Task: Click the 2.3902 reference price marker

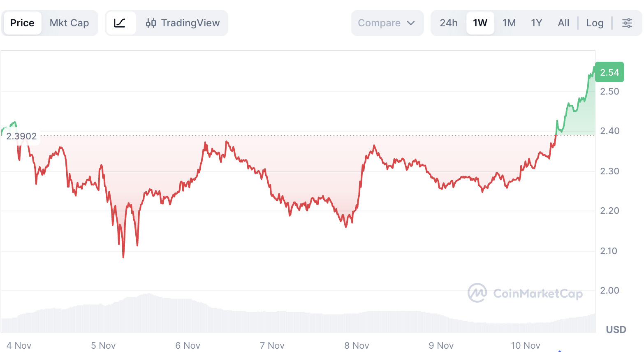Action: coord(21,136)
